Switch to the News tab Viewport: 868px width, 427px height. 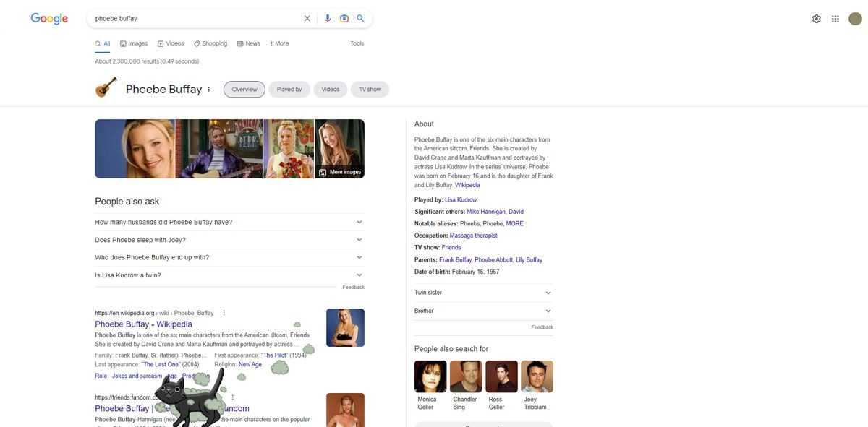click(x=249, y=43)
